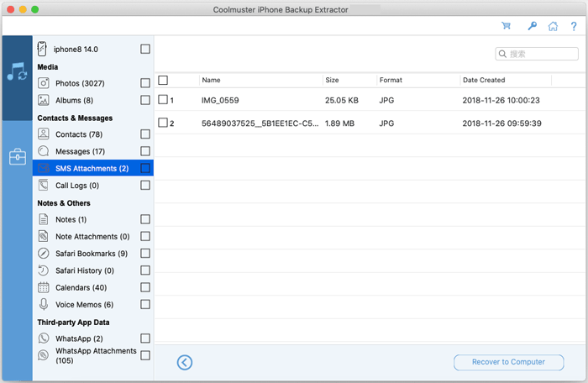Screen dimensions: 588x383
Task: Open help question mark icon
Action: point(574,26)
